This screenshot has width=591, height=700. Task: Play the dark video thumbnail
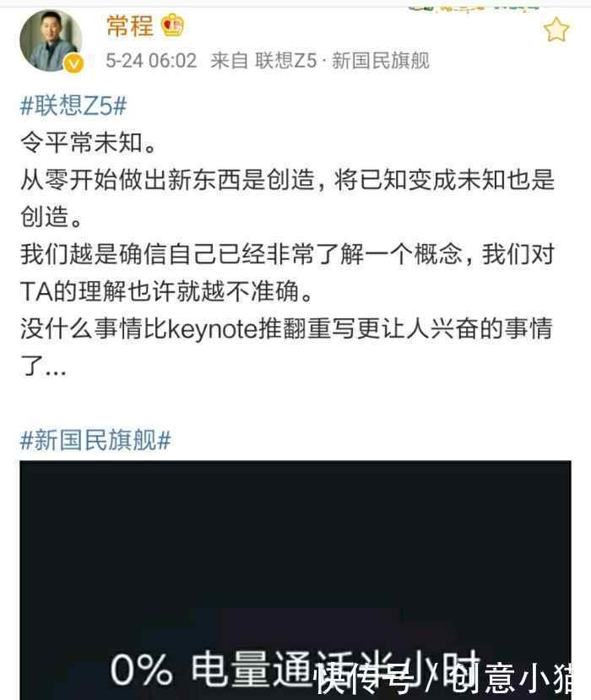click(x=295, y=580)
